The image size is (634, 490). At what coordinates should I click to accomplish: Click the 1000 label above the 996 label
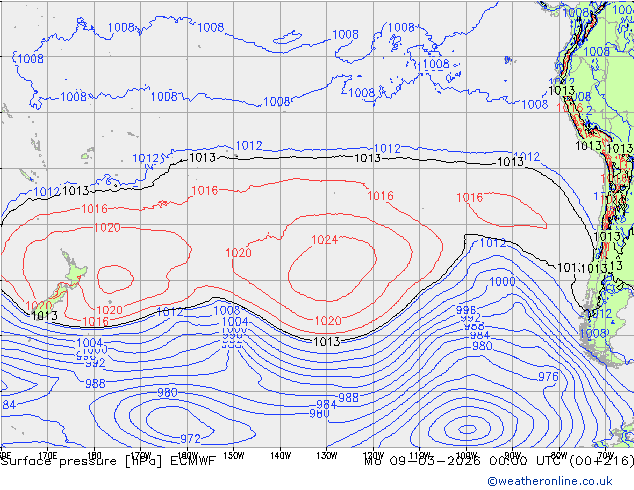click(502, 281)
